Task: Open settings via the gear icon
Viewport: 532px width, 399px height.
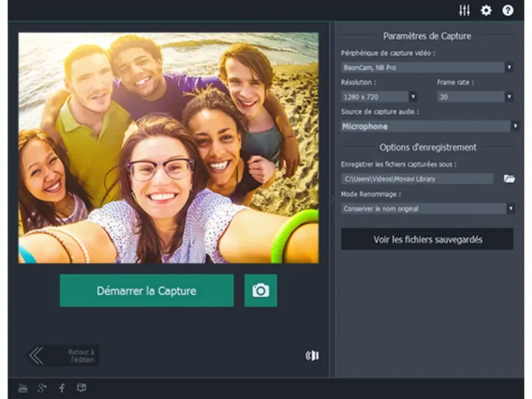Action: (486, 11)
